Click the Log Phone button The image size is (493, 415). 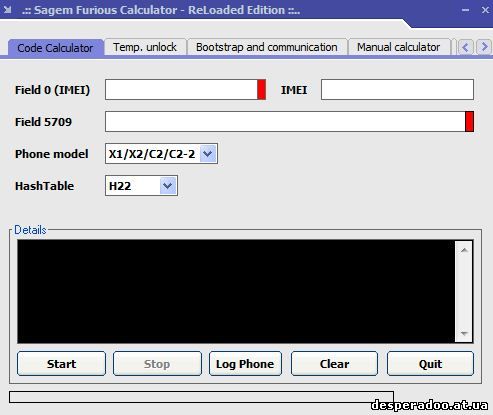245,364
